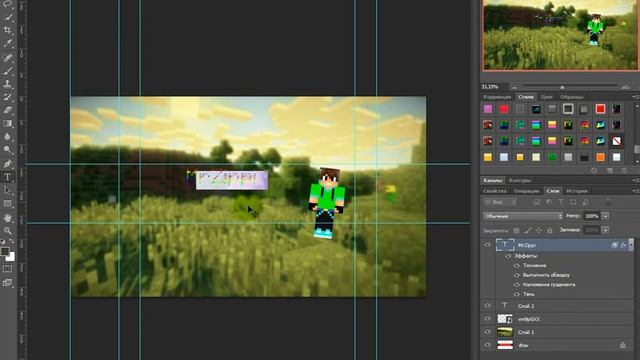Set the foreground color swatch
Image resolution: width=640 pixels, height=360 pixels.
[5, 251]
